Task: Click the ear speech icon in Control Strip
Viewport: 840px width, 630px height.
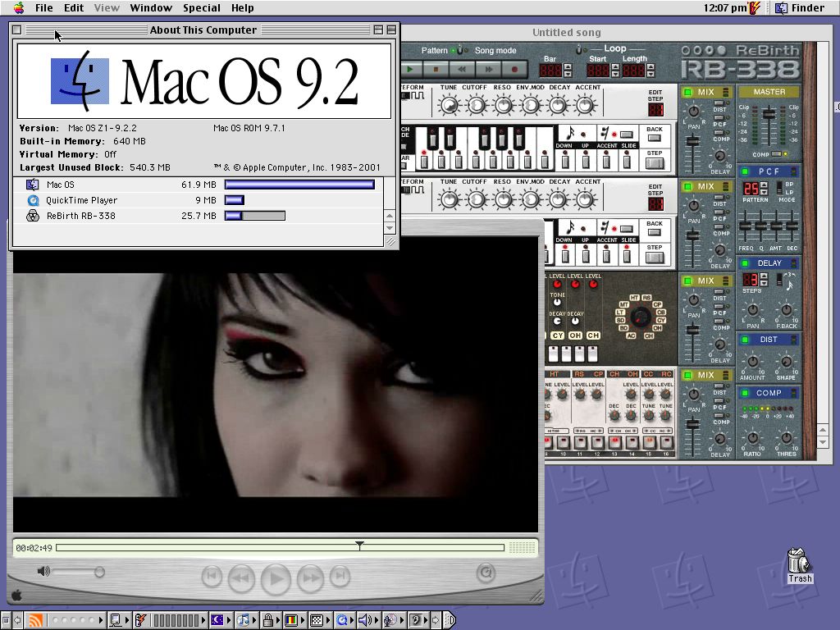Action: coord(416,620)
